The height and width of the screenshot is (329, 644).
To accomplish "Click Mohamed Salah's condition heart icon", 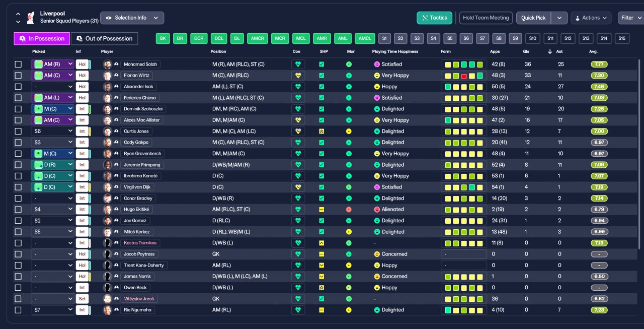I will (x=298, y=64).
